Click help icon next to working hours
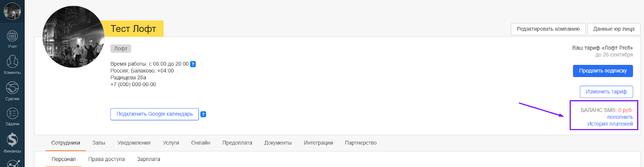 pyautogui.click(x=193, y=64)
